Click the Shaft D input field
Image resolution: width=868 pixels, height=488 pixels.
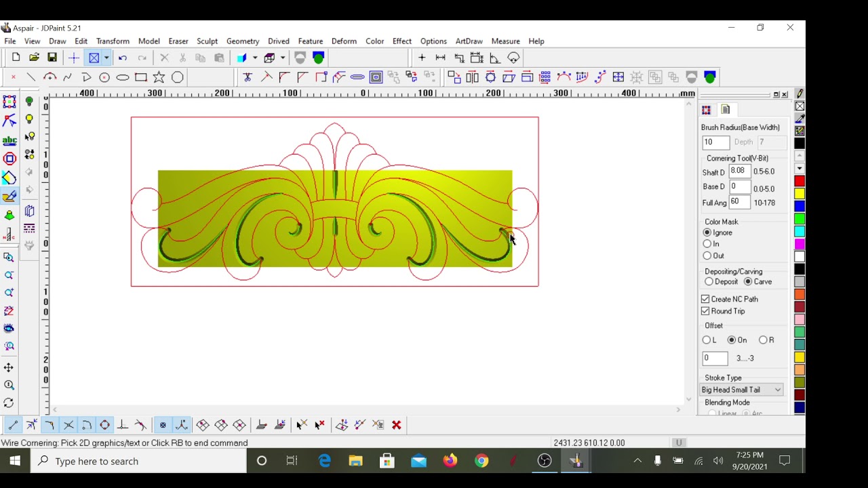pyautogui.click(x=740, y=171)
